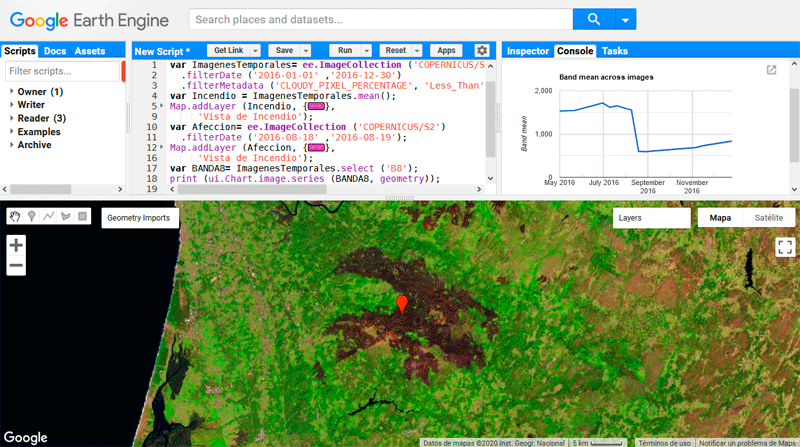The image size is (800, 447).
Task: Switch to the Docs tab
Action: (55, 51)
